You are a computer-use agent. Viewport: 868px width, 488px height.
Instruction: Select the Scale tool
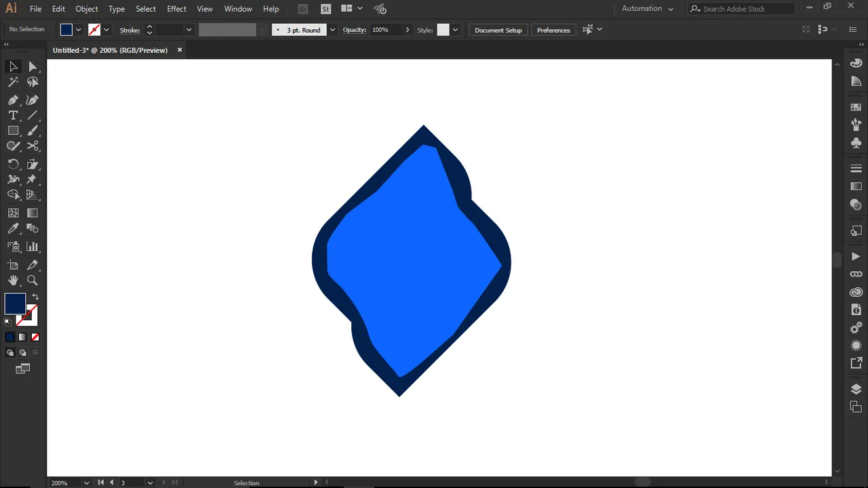tap(33, 164)
